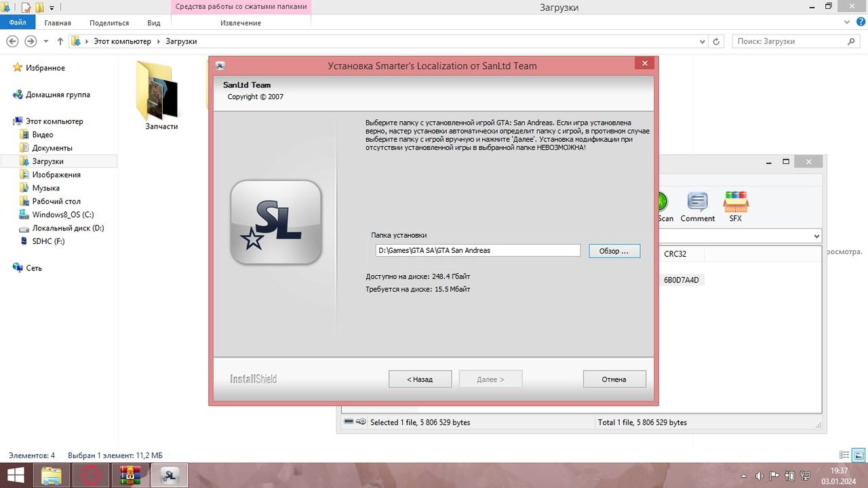Screen dimensions: 868x488
Task: Click the up-one-level arrow in Explorer
Action: point(60,41)
